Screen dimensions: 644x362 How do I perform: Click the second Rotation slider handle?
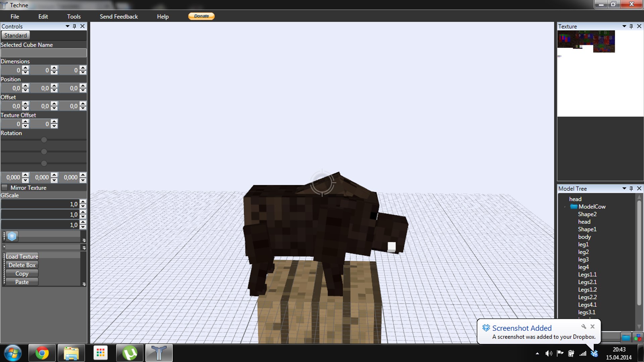tap(44, 152)
